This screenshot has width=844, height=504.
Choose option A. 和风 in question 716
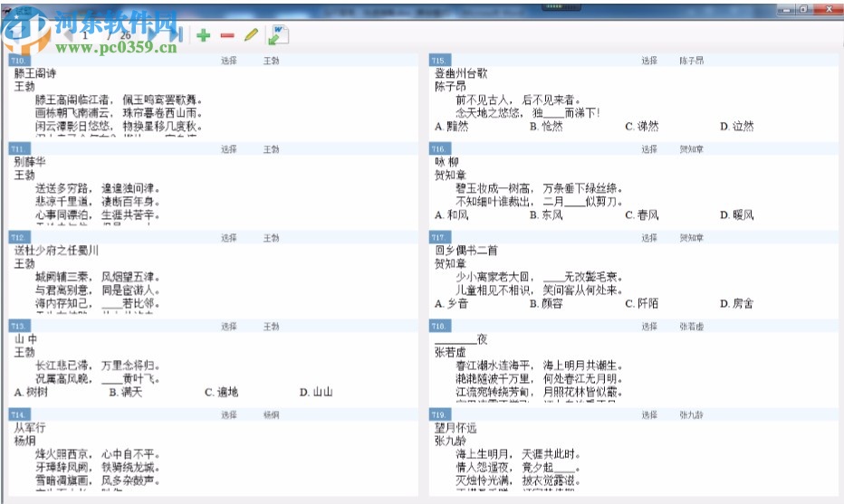[452, 215]
